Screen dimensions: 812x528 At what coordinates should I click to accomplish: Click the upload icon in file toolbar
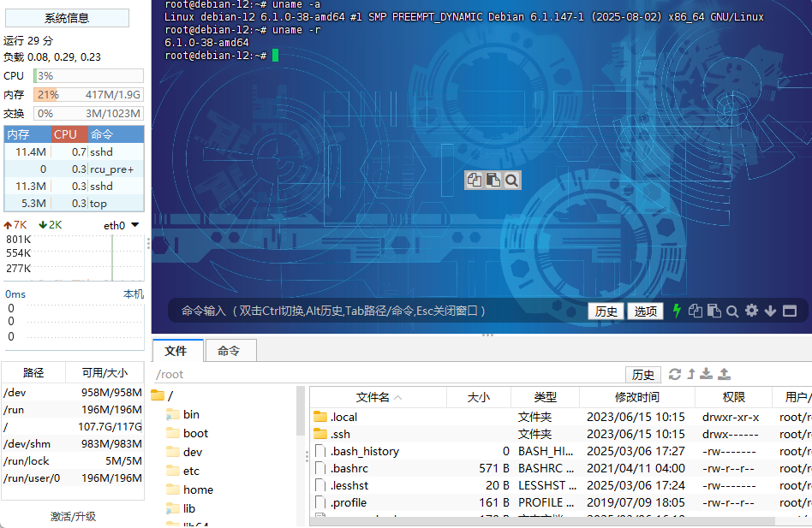[724, 374]
